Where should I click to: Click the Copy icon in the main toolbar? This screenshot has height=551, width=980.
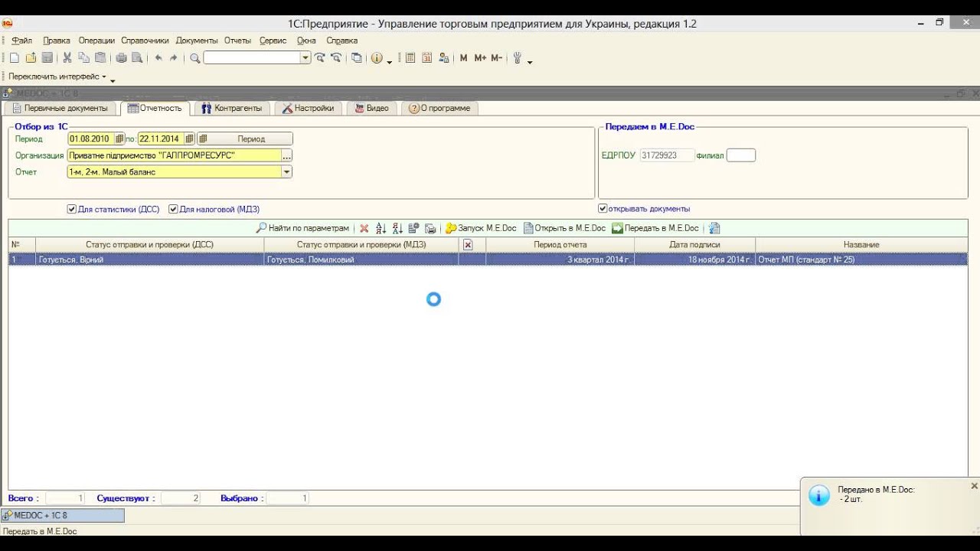pyautogui.click(x=83, y=58)
